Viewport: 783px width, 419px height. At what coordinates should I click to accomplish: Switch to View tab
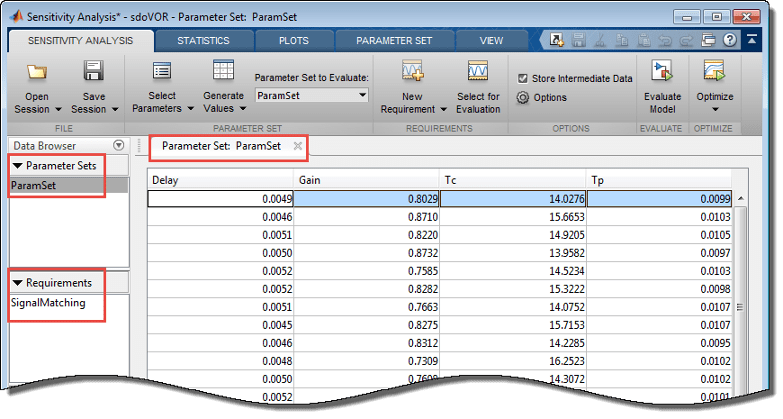(x=491, y=40)
